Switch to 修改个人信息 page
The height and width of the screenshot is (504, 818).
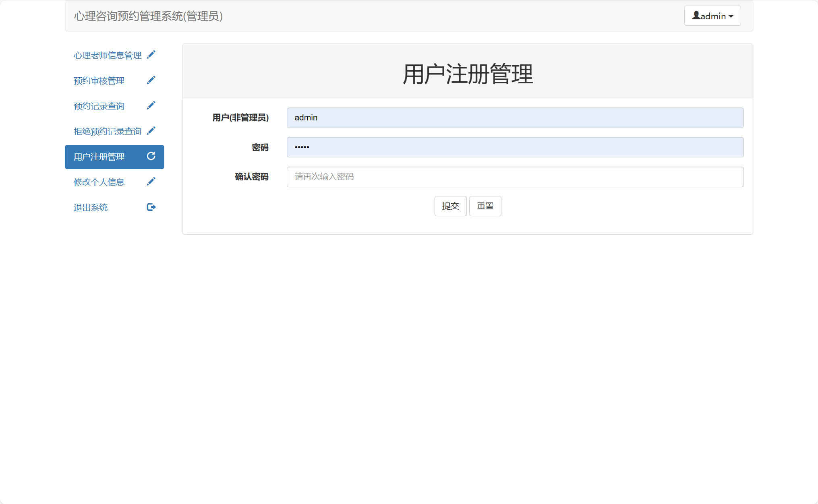[x=99, y=182]
